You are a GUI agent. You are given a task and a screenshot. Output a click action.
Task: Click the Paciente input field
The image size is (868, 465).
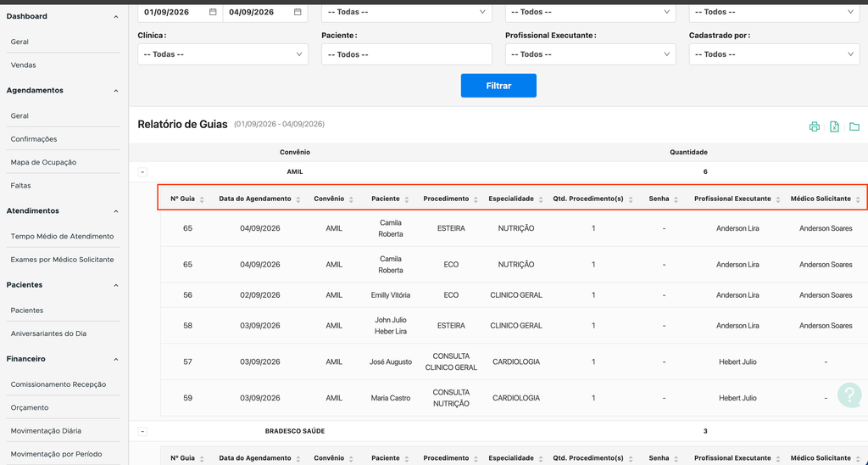click(x=406, y=54)
